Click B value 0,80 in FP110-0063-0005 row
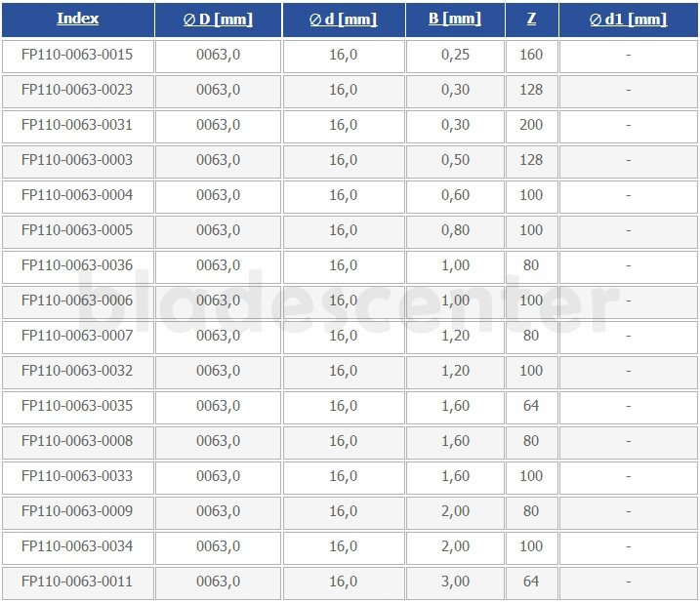The height and width of the screenshot is (602, 700). [x=455, y=230]
